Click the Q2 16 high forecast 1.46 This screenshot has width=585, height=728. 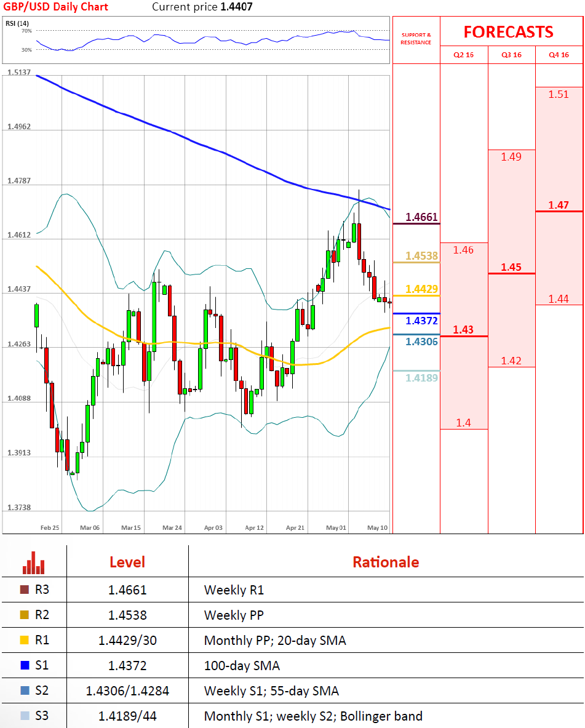[463, 250]
